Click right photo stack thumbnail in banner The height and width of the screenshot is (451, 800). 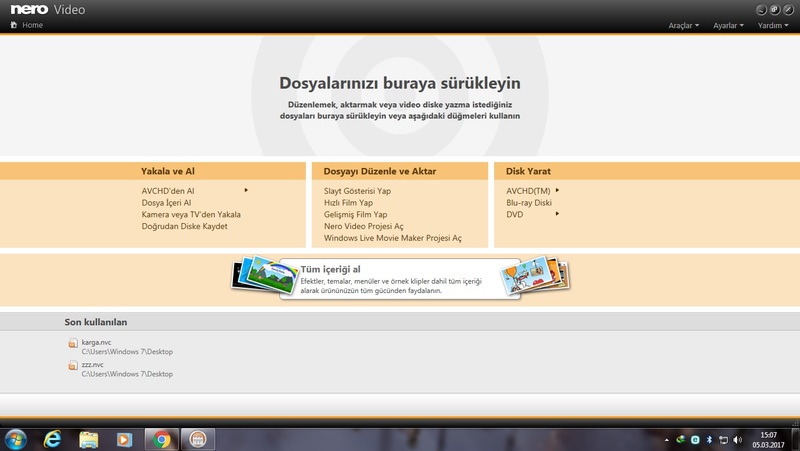click(535, 274)
